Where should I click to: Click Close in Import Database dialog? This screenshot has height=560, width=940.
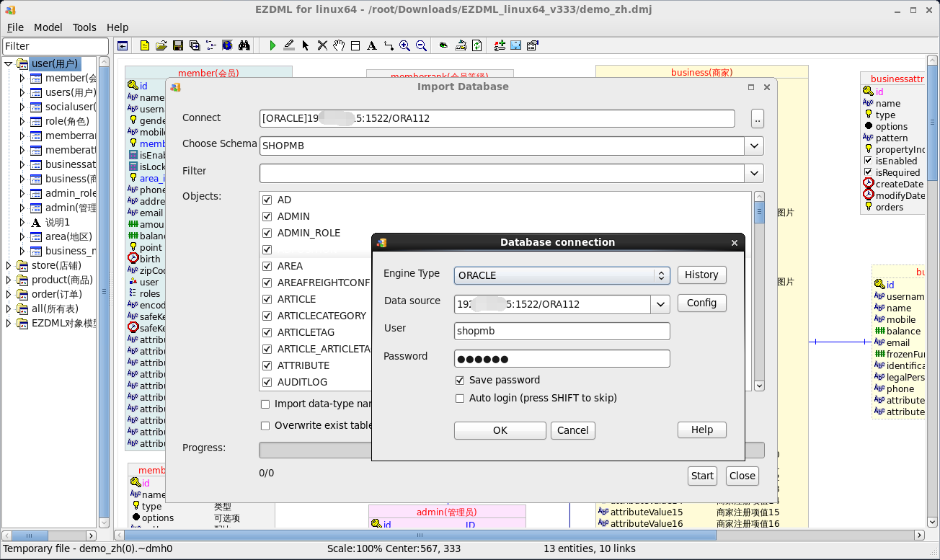[x=742, y=476]
